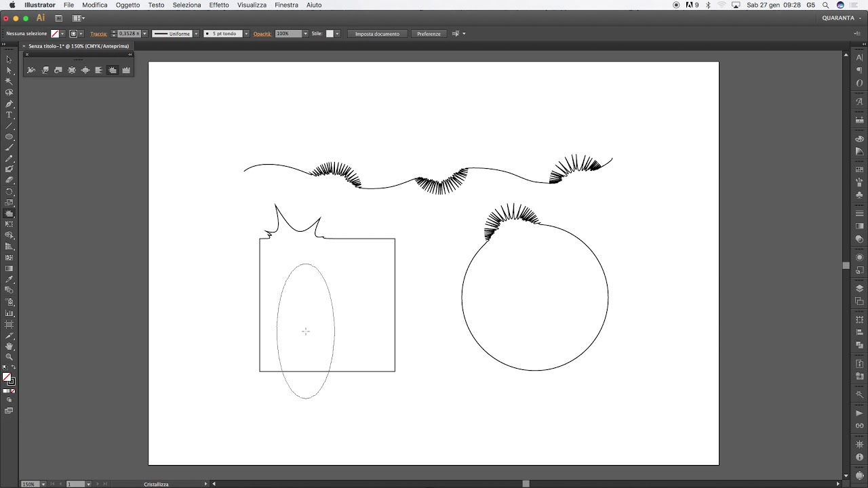The width and height of the screenshot is (868, 488).
Task: Open the zoom level 150% dropdown
Action: point(45,484)
